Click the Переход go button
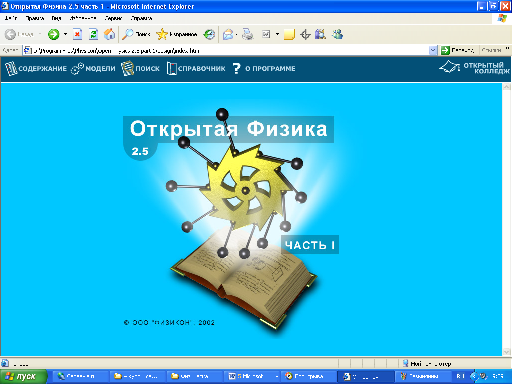This screenshot has height=384, width=512. coord(458,50)
